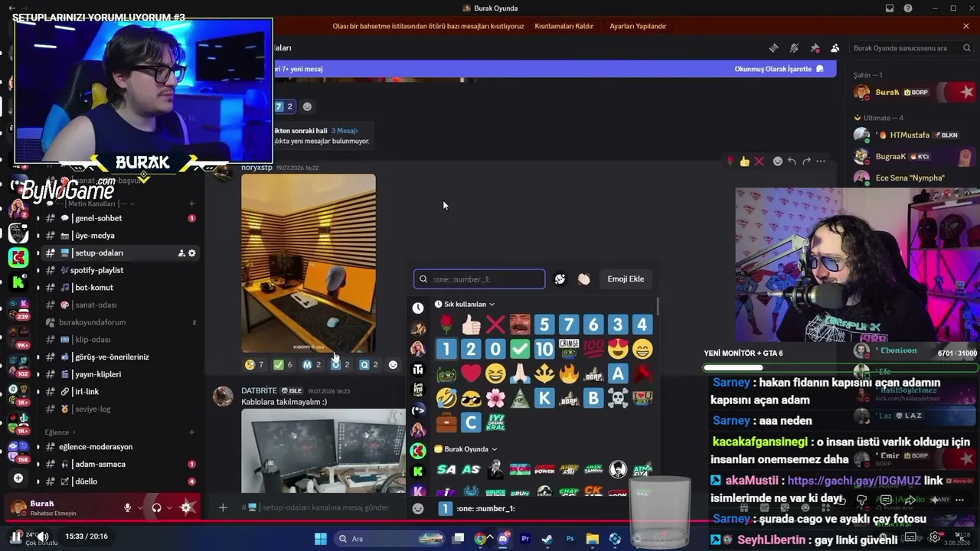The width and height of the screenshot is (980, 551).
Task: Open user settings gear beside Burak
Action: pyautogui.click(x=186, y=507)
